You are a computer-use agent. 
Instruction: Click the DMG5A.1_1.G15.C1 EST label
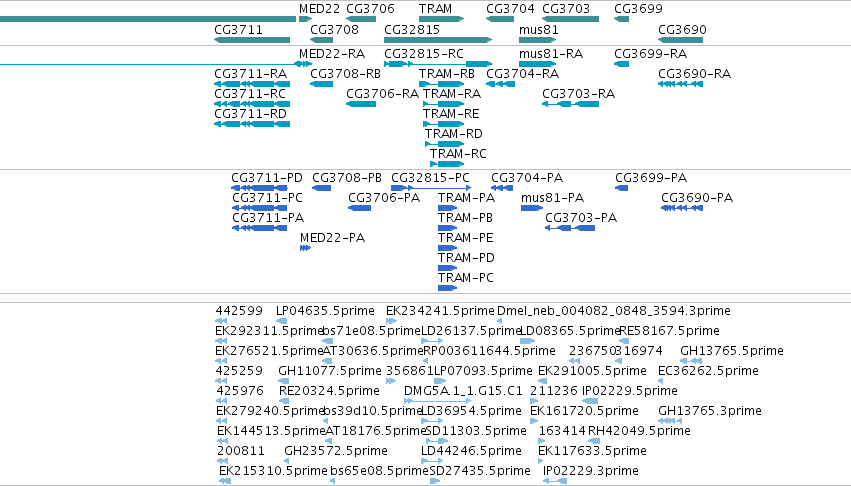click(x=463, y=392)
